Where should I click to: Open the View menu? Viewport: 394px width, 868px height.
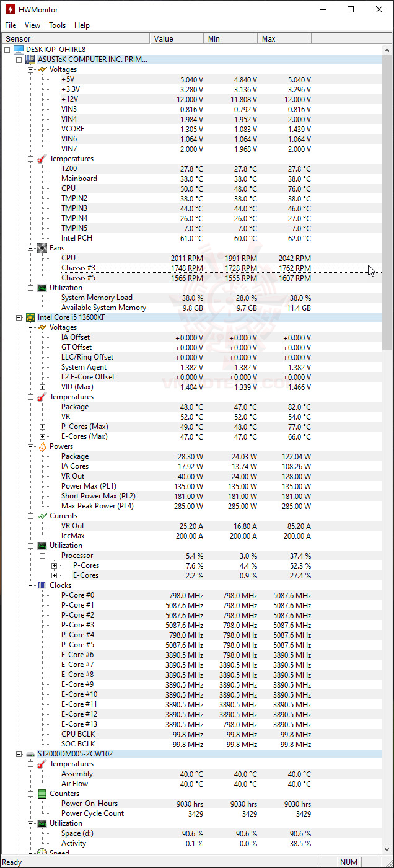[32, 25]
